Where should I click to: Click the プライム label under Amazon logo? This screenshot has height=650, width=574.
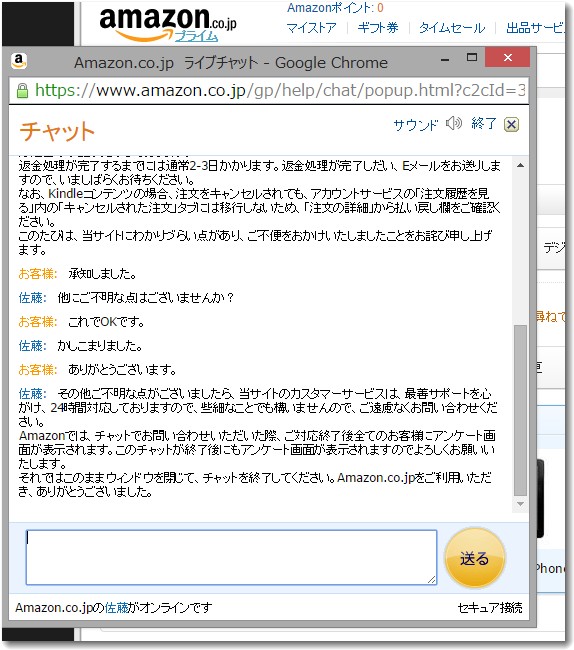(x=196, y=36)
